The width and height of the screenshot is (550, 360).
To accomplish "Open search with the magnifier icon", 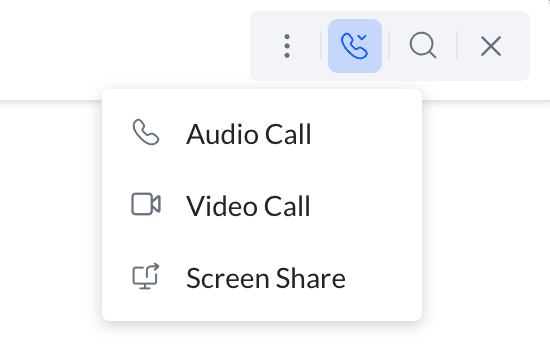I will [423, 45].
